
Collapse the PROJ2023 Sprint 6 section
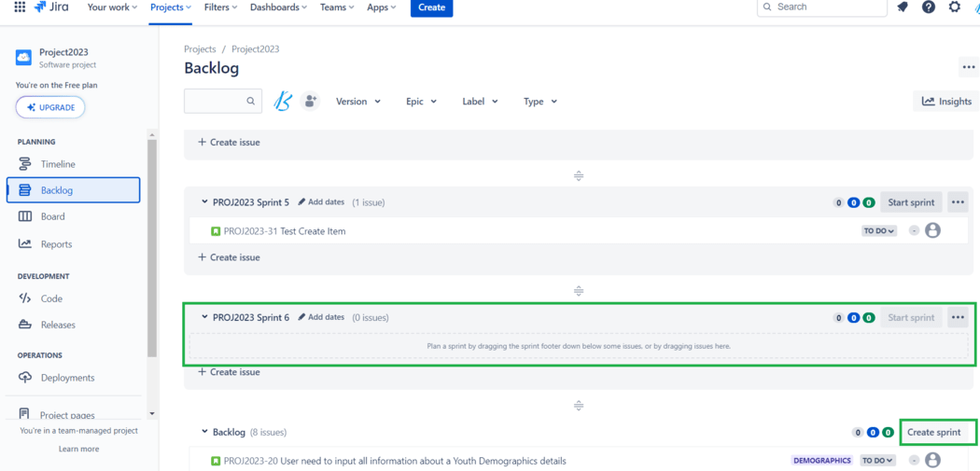[x=204, y=317]
